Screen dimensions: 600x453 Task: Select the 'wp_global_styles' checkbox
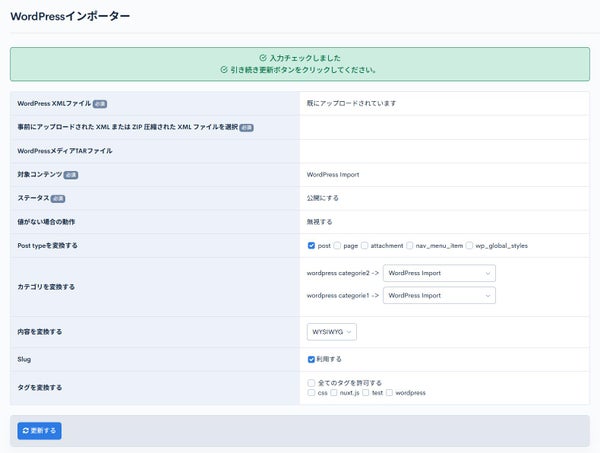(469, 246)
